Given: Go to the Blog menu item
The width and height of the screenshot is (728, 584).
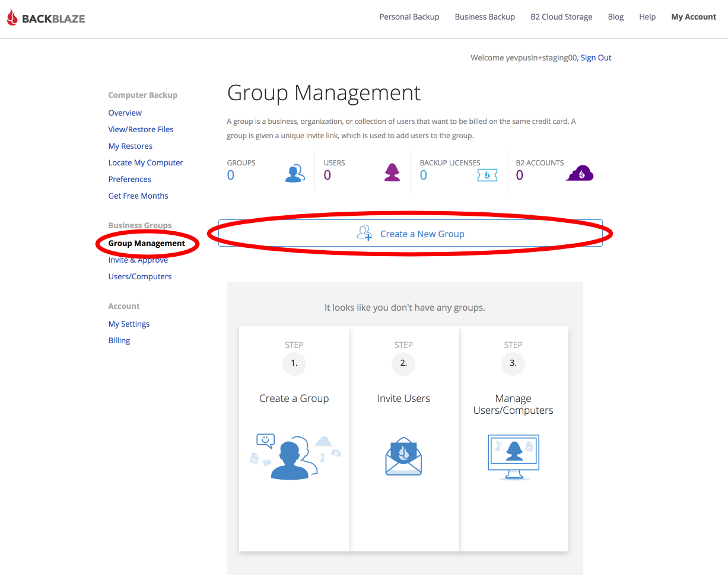Looking at the screenshot, I should pyautogui.click(x=616, y=17).
